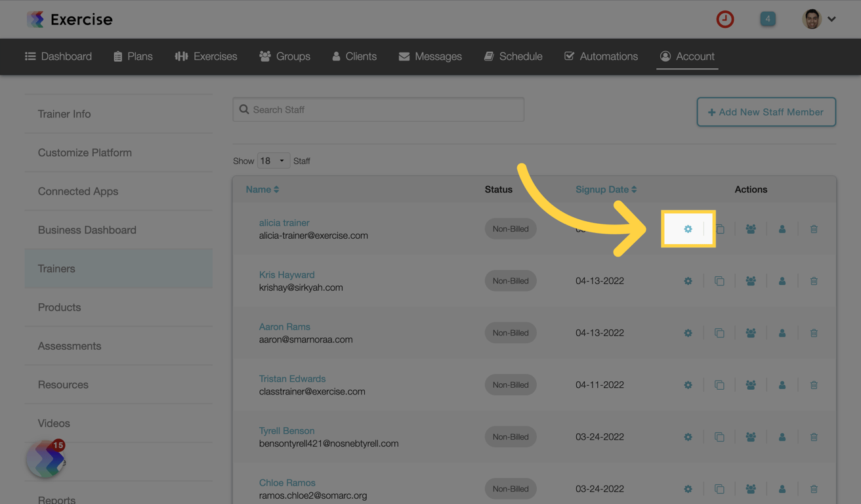Viewport: 861px width, 504px height.
Task: Click copy icon in Tristan Edwards row
Action: coord(719,385)
